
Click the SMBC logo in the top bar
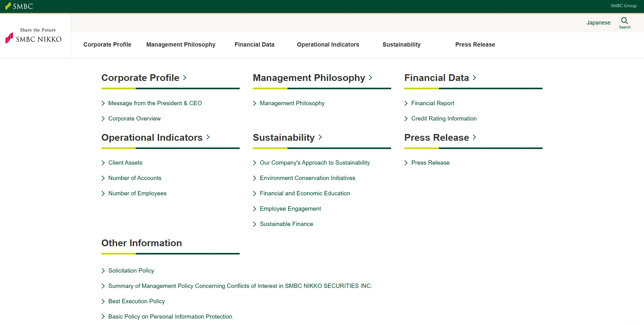point(19,6)
